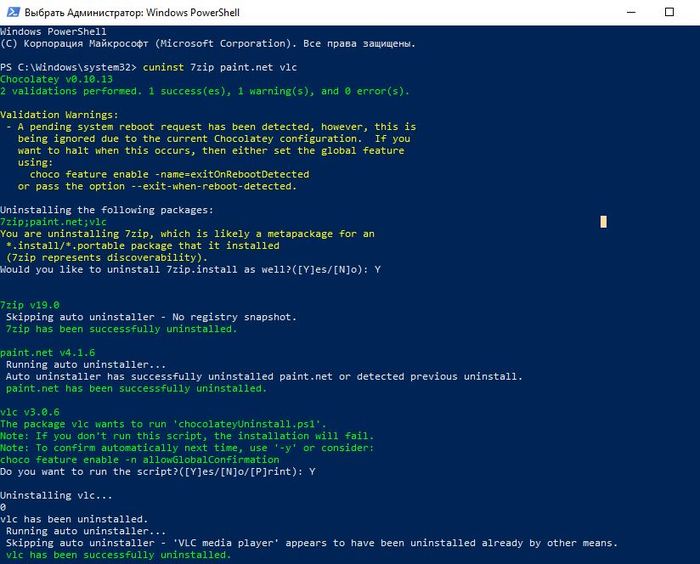Click 'Auto uninstaller has successfully uninstalled paint.net' line
The height and width of the screenshot is (564, 700).
click(x=264, y=376)
